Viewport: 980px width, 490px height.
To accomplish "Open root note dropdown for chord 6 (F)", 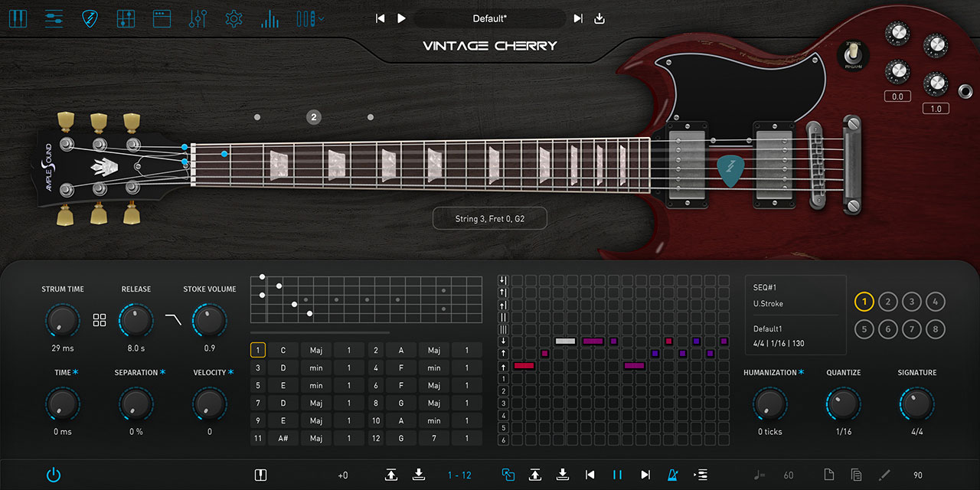I will [401, 386].
